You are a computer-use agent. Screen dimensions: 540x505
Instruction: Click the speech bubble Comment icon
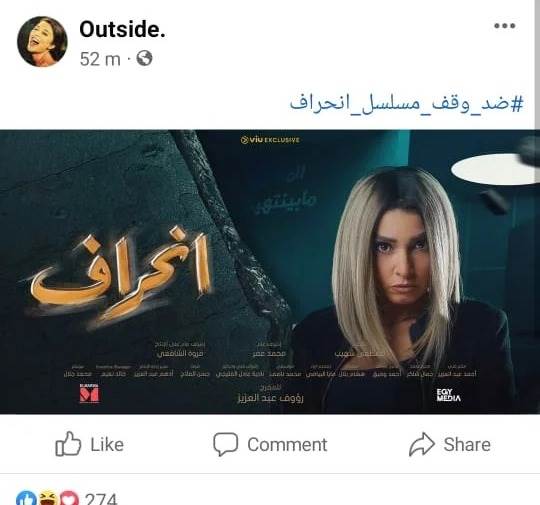click(226, 444)
